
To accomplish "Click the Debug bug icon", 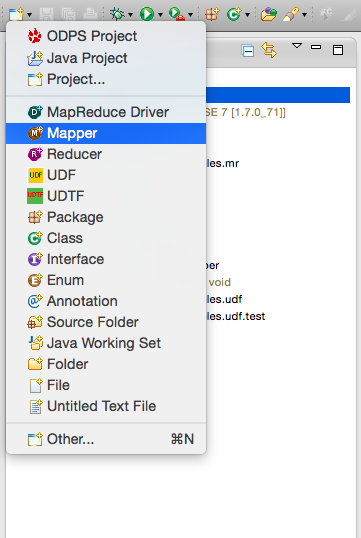I will click(x=117, y=14).
